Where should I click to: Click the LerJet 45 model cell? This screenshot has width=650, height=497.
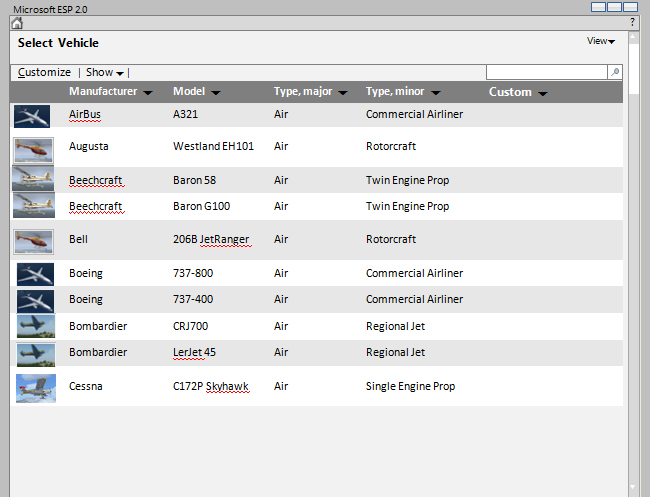tap(194, 352)
